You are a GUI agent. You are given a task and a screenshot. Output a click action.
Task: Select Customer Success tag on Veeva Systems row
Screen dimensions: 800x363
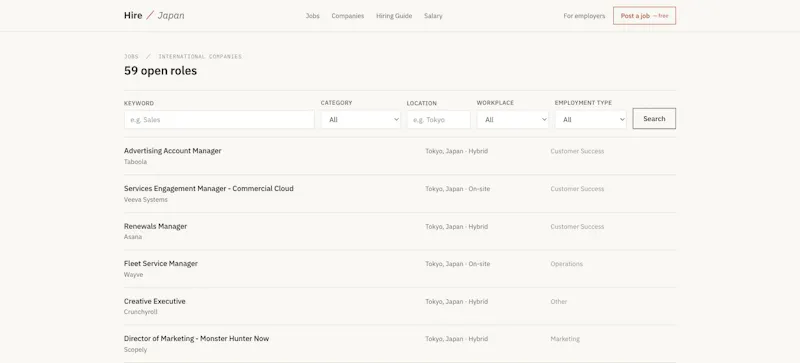(577, 189)
